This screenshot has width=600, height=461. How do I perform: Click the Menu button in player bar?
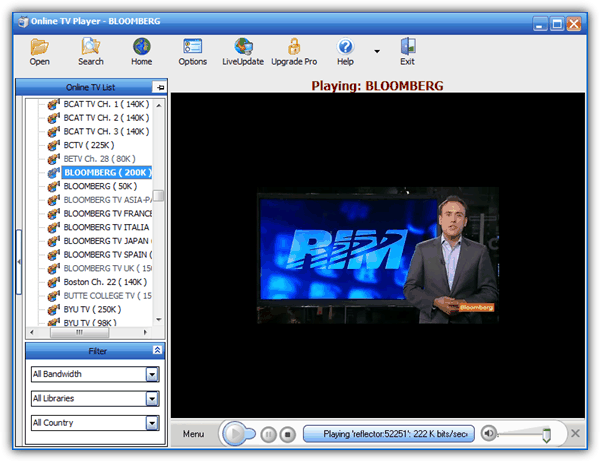point(193,434)
